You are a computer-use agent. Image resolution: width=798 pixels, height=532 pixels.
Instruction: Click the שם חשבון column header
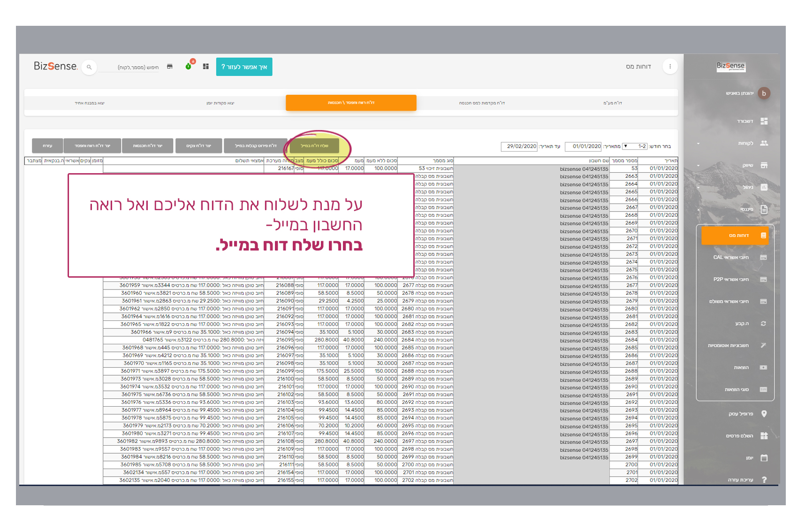[x=532, y=161]
